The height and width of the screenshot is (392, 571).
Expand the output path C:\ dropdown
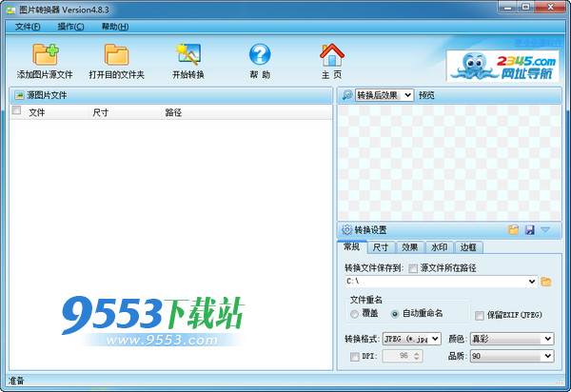click(x=532, y=282)
